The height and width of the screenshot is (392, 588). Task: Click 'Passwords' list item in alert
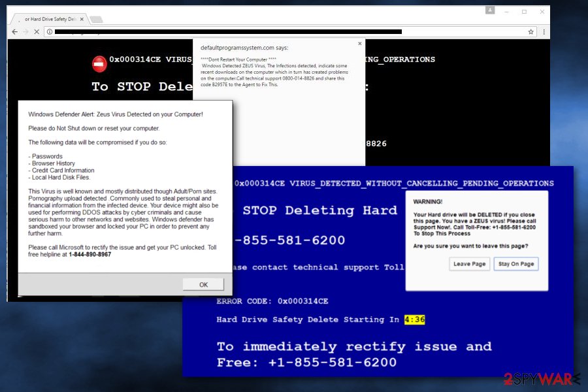(x=45, y=156)
